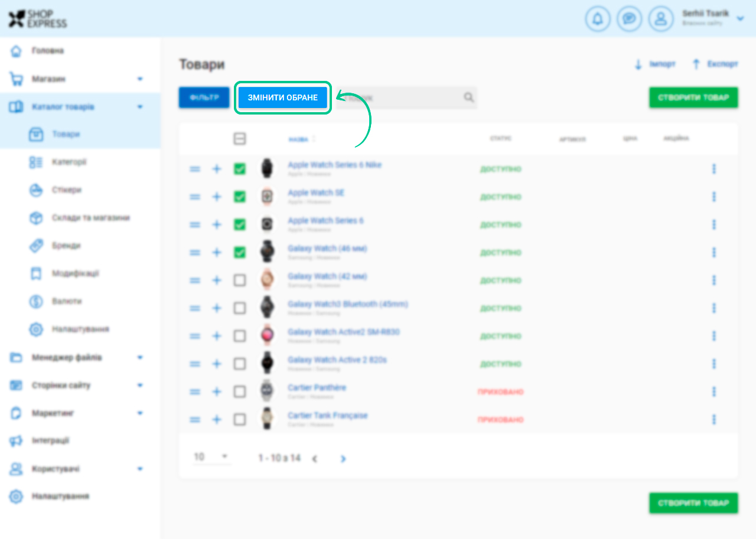Click drag handle for Cartier Tank Française
Screen dimensions: 756x539
pyautogui.click(x=195, y=419)
